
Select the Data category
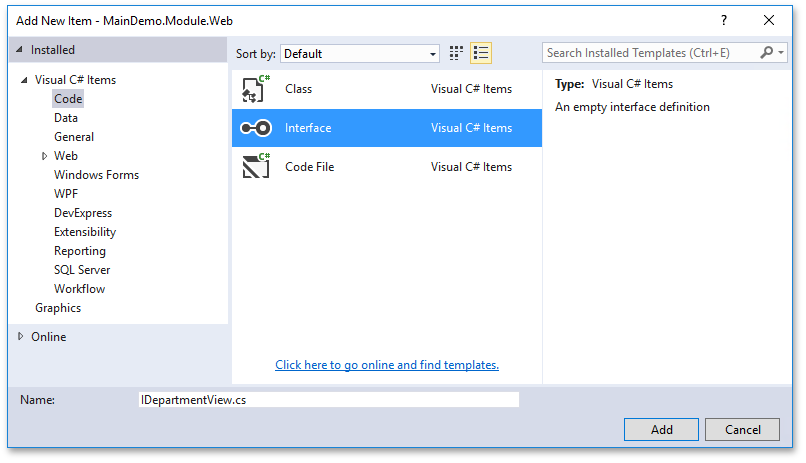pos(66,118)
